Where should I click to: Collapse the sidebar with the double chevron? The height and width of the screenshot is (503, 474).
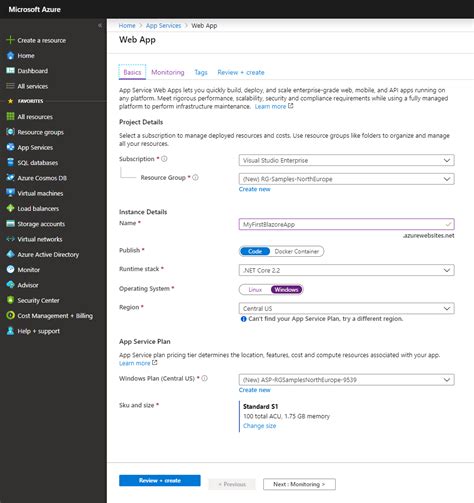(x=100, y=25)
